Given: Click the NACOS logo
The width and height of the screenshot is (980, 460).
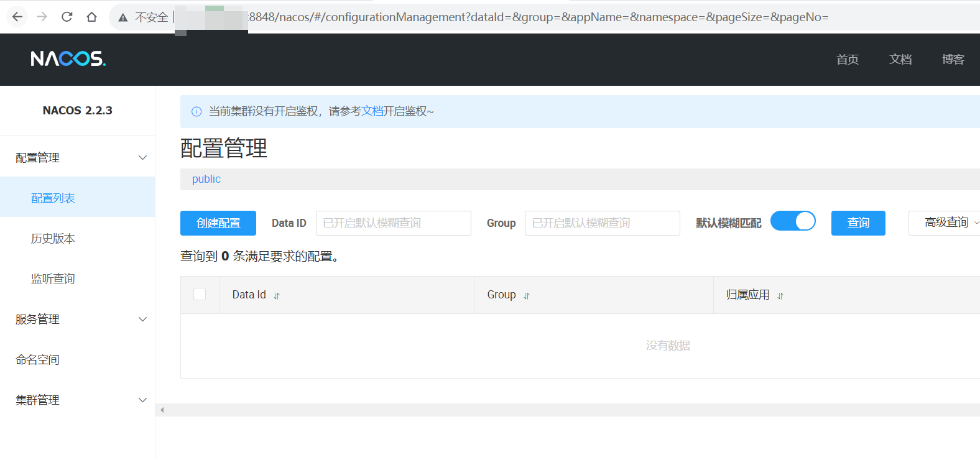Looking at the screenshot, I should pos(68,58).
